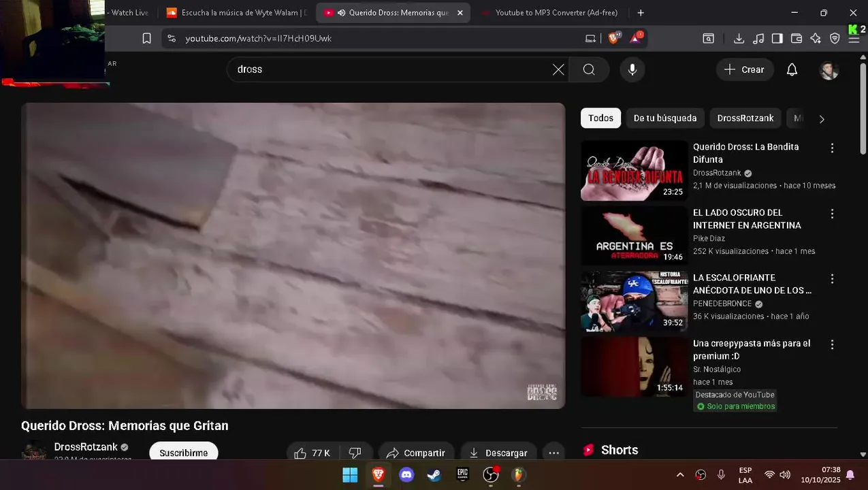Open La Bendita Difunta thumbnail

(634, 171)
